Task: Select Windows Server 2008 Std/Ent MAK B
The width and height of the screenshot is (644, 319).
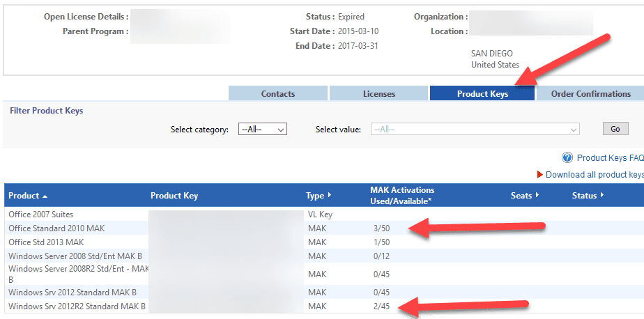Action: click(x=75, y=256)
